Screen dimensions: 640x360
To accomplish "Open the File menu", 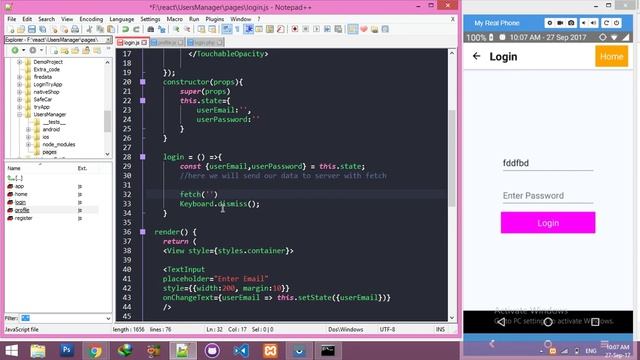I will (12, 19).
